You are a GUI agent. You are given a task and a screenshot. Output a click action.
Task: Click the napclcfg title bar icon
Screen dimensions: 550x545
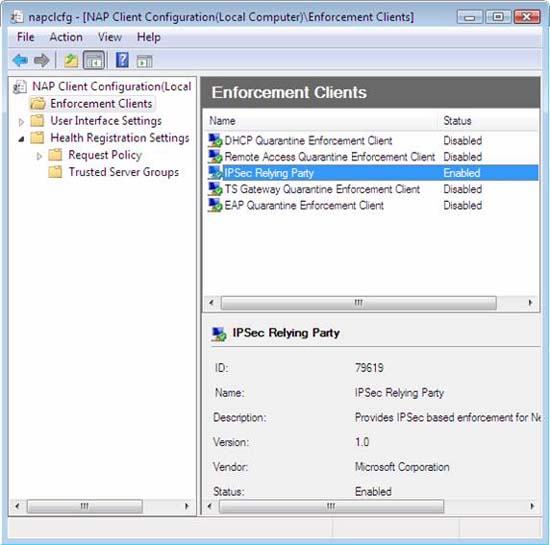click(17, 16)
